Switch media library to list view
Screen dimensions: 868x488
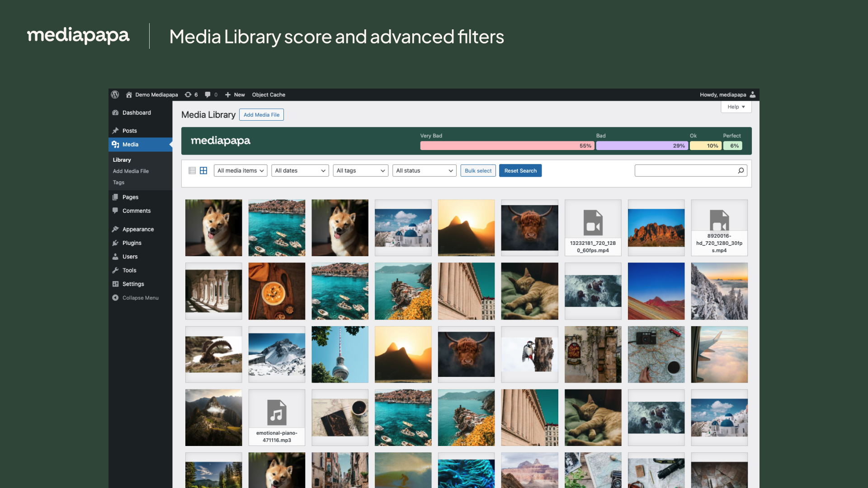pyautogui.click(x=192, y=170)
